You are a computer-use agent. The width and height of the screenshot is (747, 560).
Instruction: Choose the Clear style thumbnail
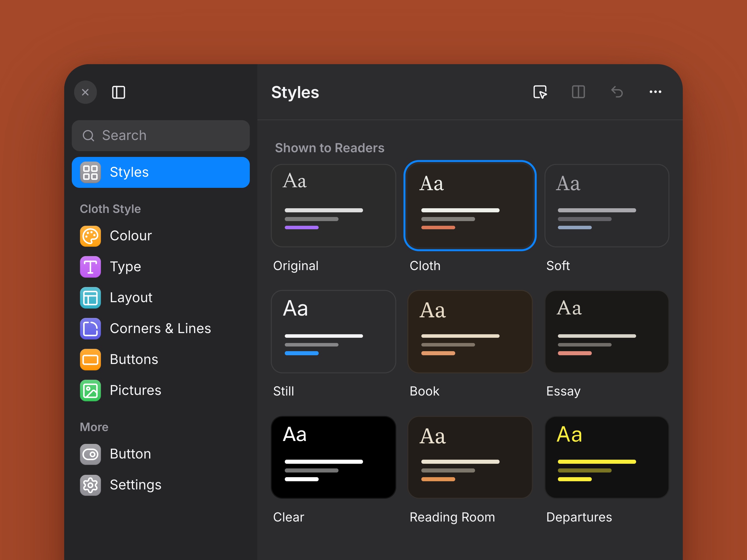[x=333, y=457]
